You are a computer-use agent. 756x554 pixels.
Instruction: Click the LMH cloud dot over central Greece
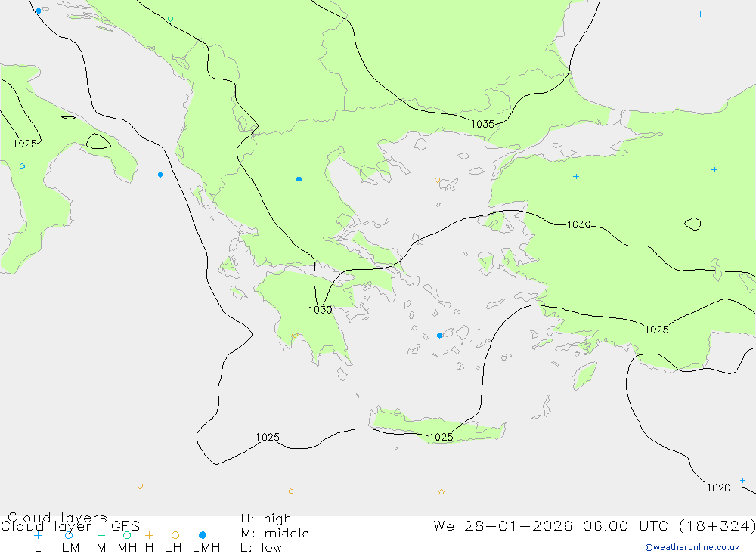click(x=299, y=179)
